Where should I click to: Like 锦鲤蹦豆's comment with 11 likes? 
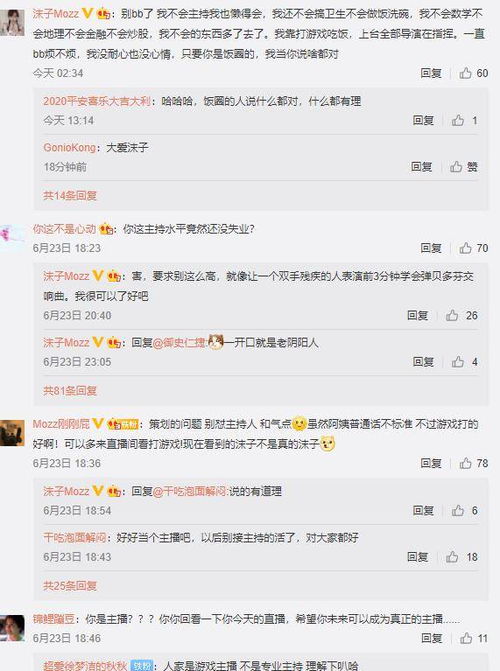473,638
